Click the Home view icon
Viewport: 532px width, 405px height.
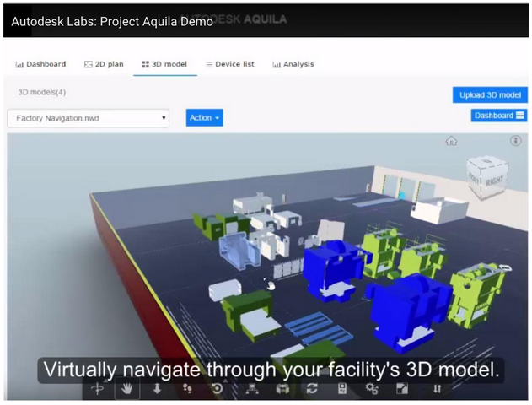(451, 141)
